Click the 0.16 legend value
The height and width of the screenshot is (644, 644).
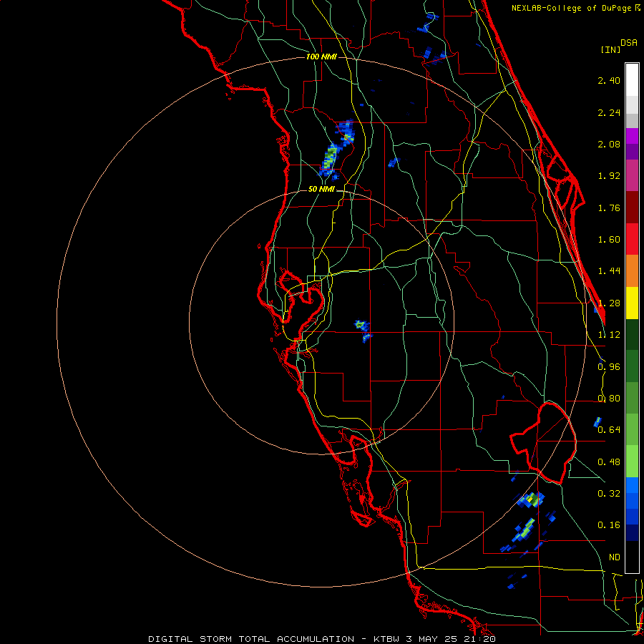[x=609, y=525]
